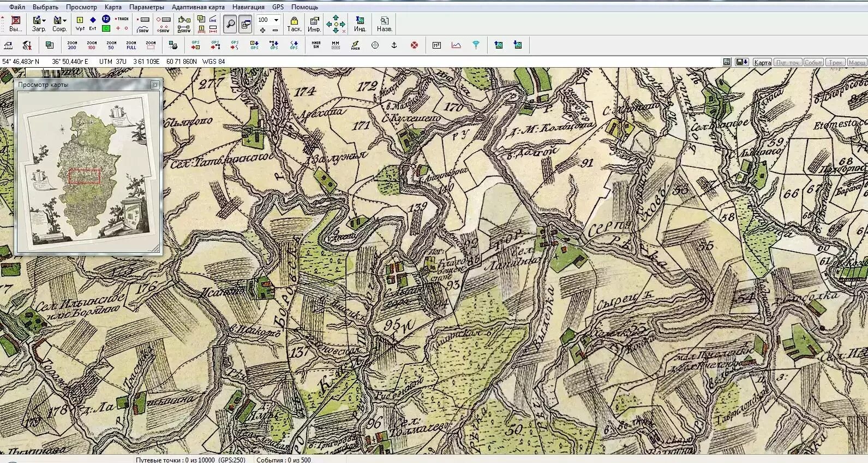Viewport: 868px width, 463px height.
Task: Toggle the Трек control button
Action: tap(836, 63)
